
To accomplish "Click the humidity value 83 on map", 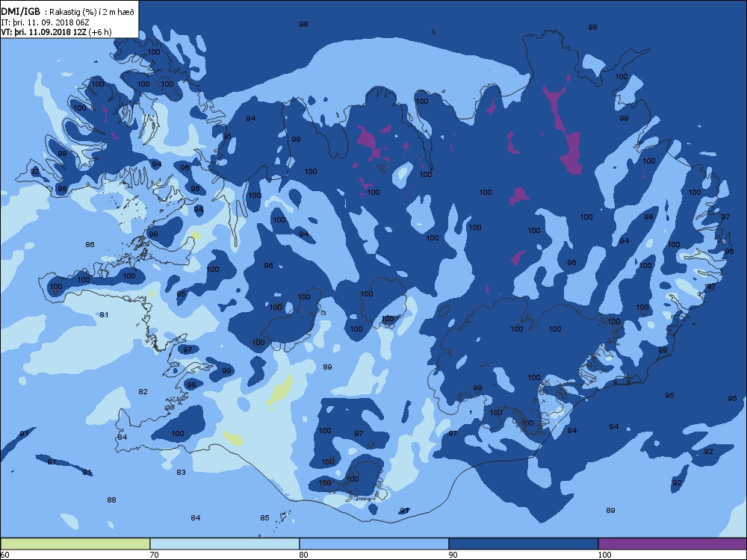I will (181, 473).
